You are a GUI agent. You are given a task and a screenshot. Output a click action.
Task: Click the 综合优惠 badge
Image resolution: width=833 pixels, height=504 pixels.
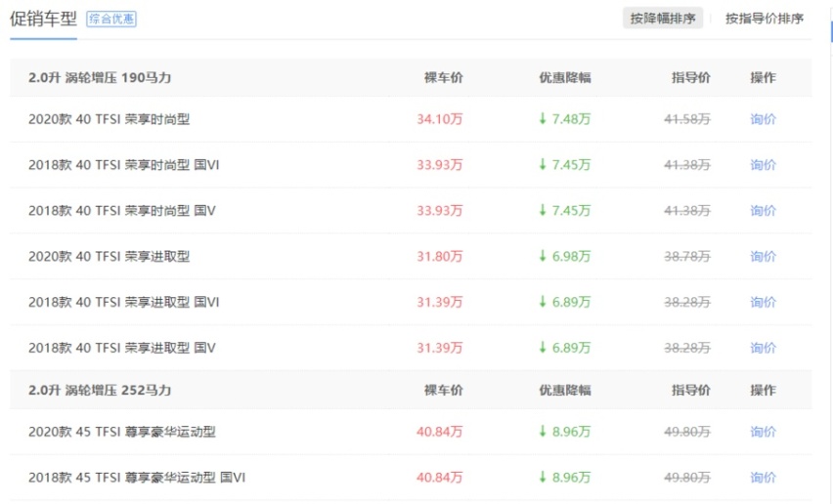[111, 20]
